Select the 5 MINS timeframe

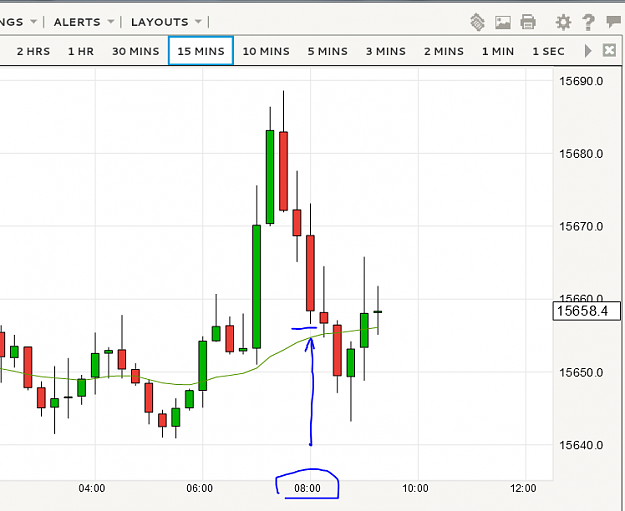(328, 51)
